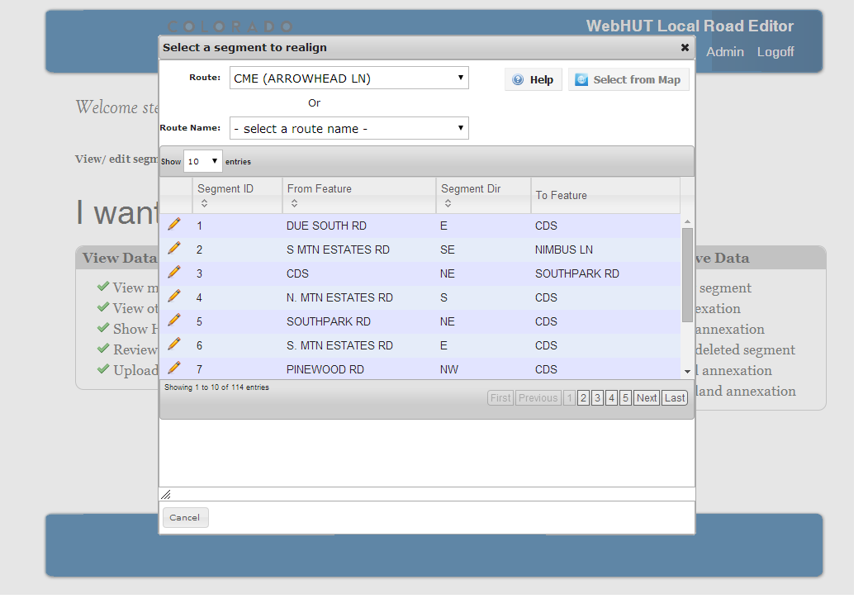Select the To Feature SOUTHPARK RD cell
868x613 pixels.
click(577, 273)
